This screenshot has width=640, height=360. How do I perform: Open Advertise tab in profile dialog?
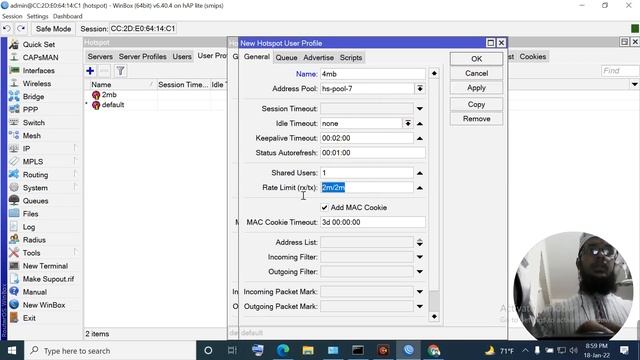(x=318, y=58)
